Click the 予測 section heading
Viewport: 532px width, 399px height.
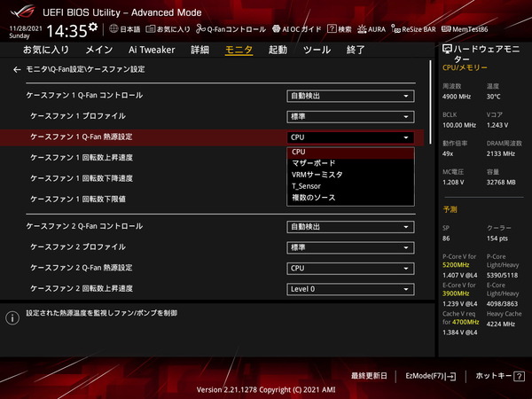pos(450,209)
